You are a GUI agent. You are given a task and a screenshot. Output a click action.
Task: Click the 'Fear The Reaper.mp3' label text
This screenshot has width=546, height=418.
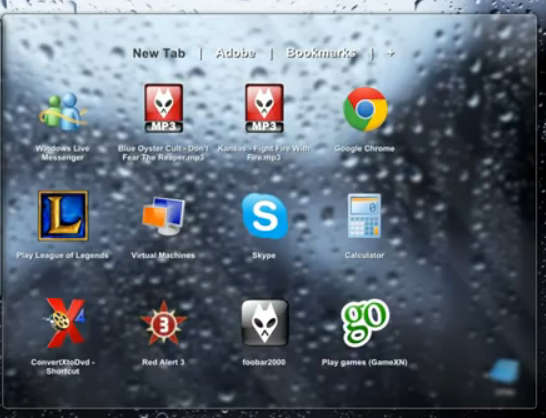click(163, 157)
